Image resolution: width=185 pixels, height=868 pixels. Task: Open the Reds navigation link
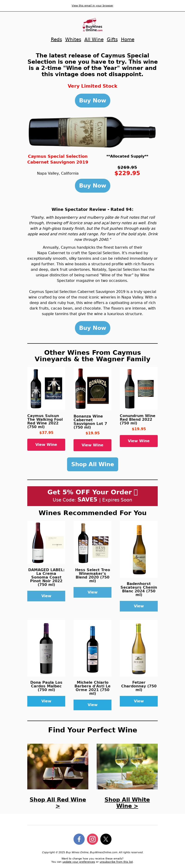[x=56, y=39]
